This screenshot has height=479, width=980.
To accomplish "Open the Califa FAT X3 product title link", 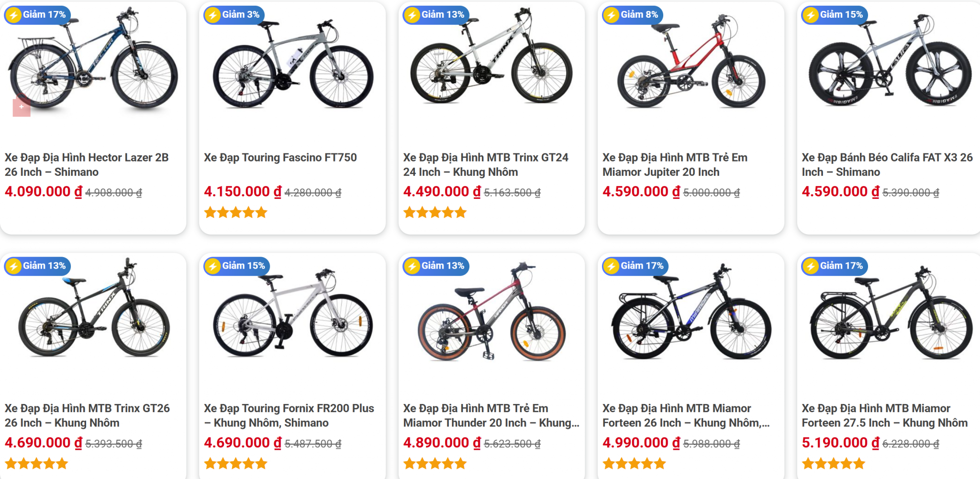I will (887, 164).
